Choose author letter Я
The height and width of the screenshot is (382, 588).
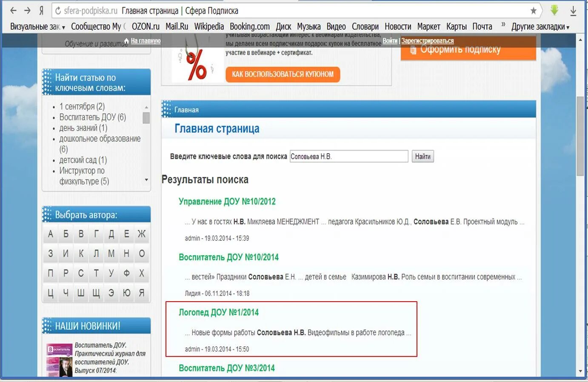click(x=142, y=293)
